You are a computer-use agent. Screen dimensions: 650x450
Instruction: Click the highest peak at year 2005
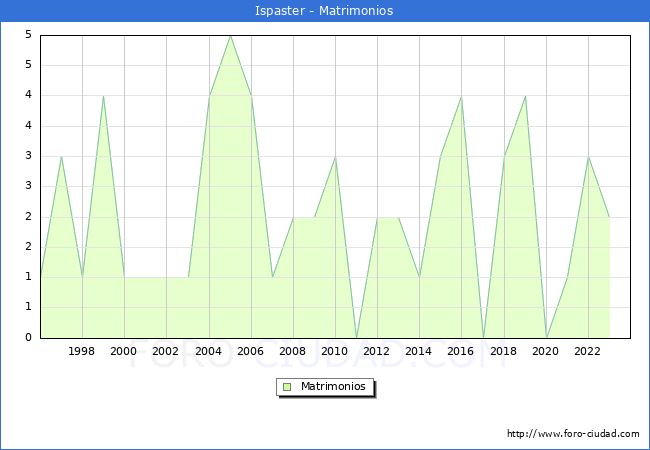pos(230,36)
